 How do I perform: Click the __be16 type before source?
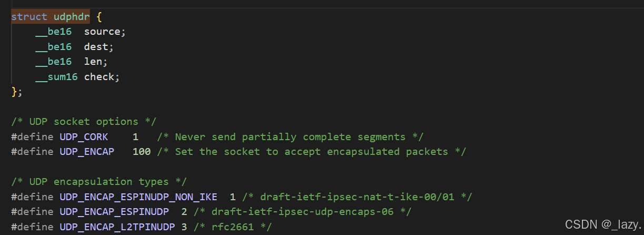tap(53, 32)
